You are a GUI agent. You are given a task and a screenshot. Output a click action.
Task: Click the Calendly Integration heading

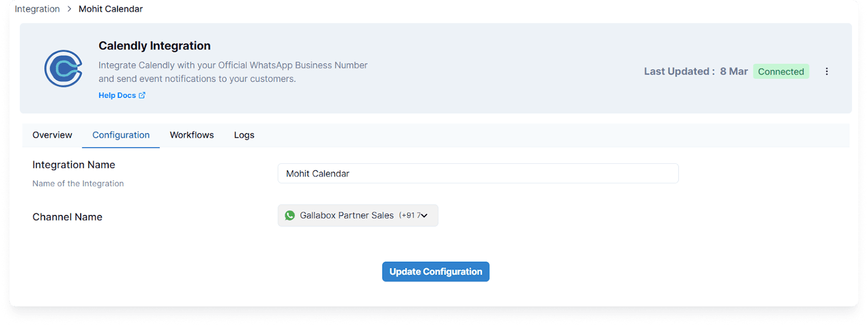154,46
